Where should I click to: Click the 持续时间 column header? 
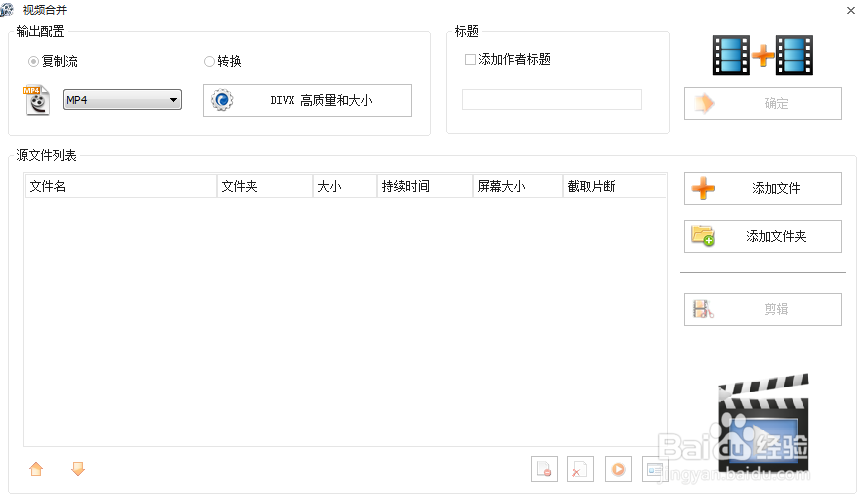[424, 186]
